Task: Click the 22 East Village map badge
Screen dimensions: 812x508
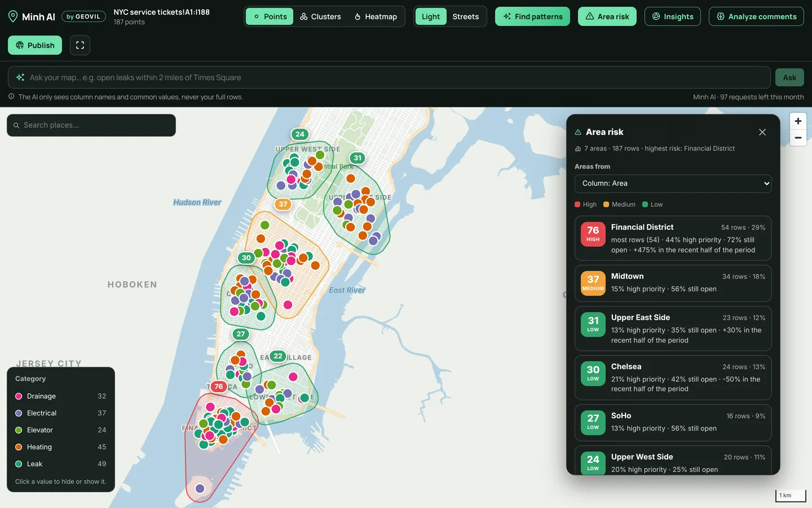Action: (x=278, y=356)
